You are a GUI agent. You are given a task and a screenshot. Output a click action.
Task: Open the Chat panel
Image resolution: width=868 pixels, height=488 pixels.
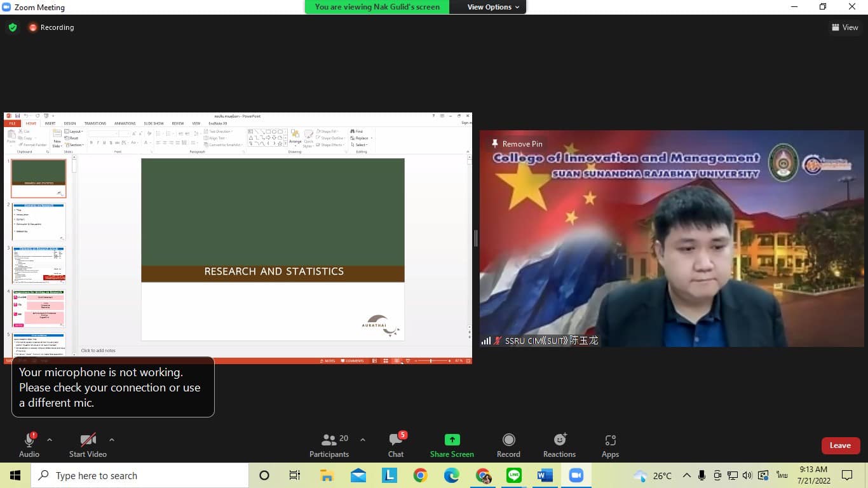pos(396,440)
